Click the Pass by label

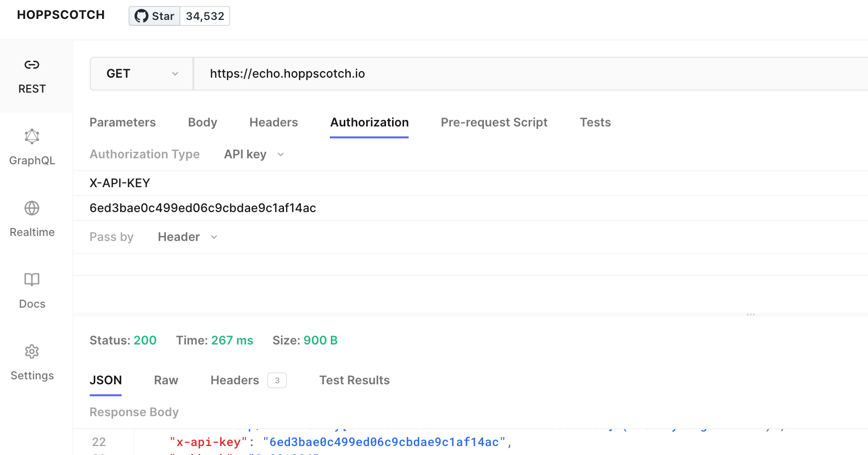pyautogui.click(x=112, y=237)
